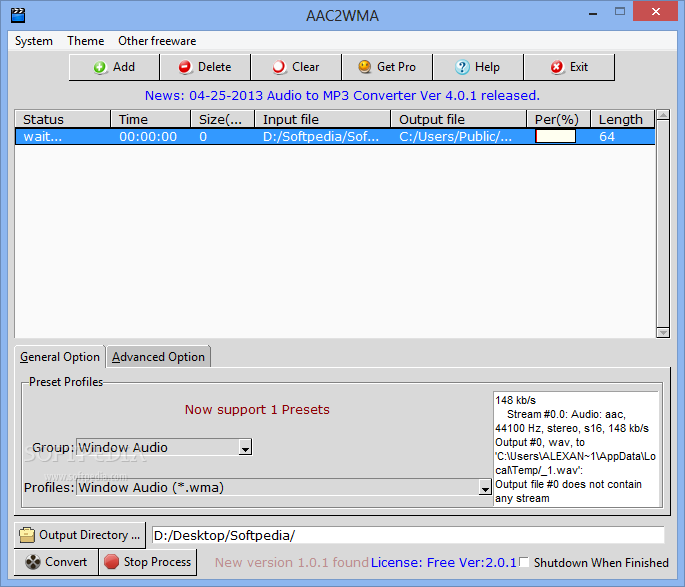Click the License: Free Ver:2.0.1 label
The width and height of the screenshot is (685, 587).
click(444, 563)
